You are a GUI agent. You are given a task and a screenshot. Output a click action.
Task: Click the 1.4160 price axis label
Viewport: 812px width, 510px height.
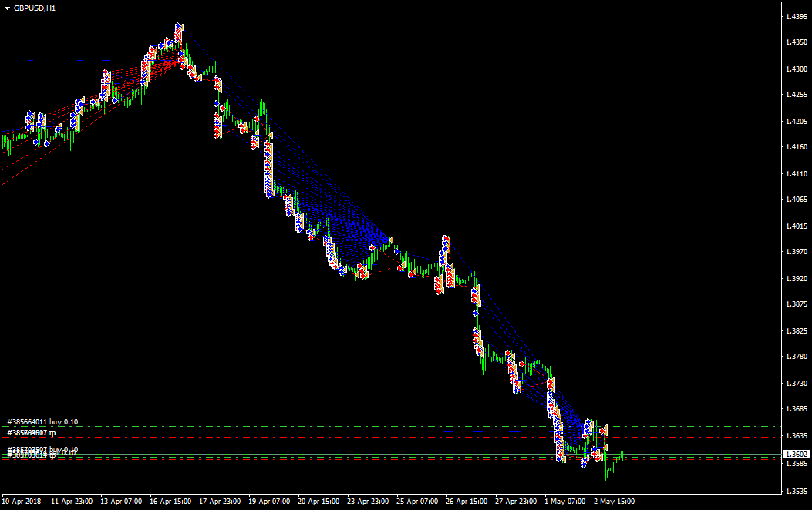coord(796,147)
